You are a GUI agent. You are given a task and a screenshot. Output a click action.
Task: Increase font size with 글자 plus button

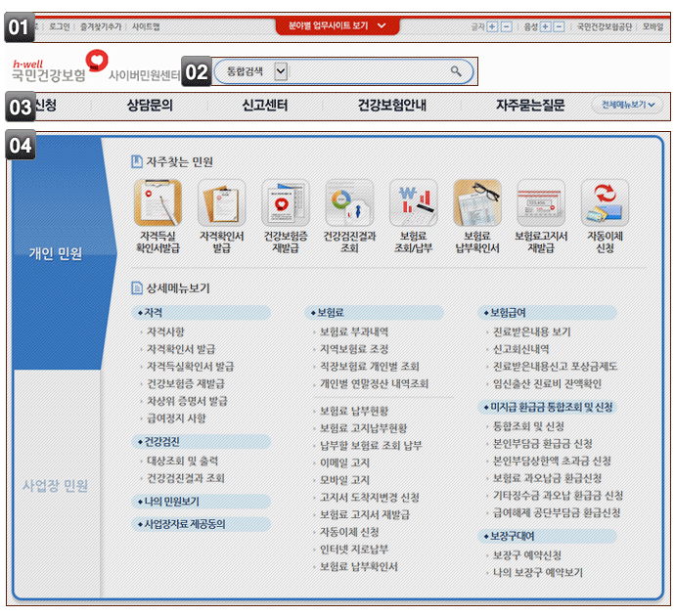492,26
